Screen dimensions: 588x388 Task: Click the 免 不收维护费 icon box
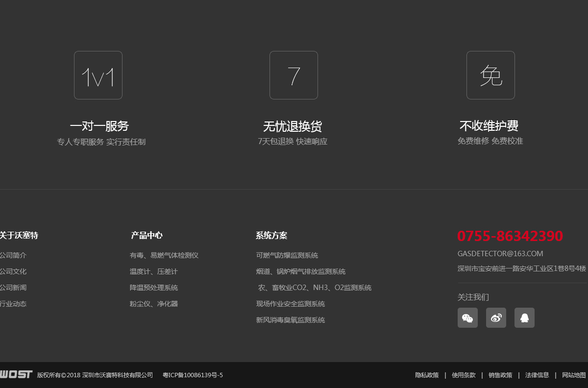490,75
